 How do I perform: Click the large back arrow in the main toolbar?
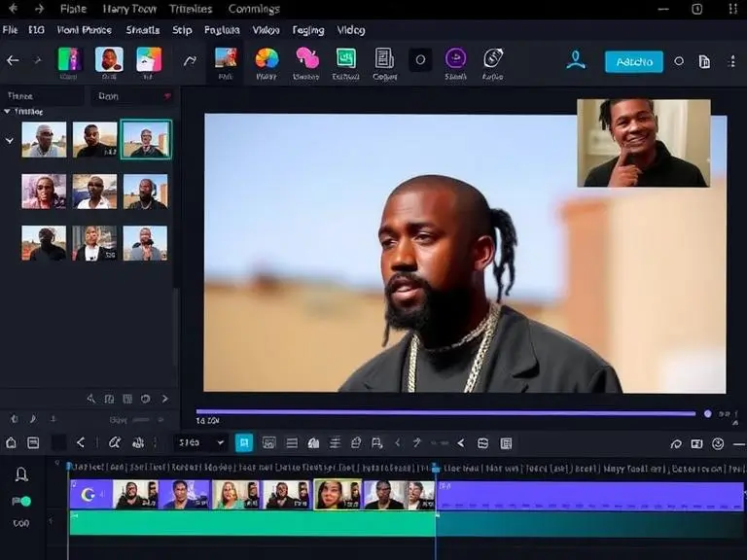[x=13, y=60]
